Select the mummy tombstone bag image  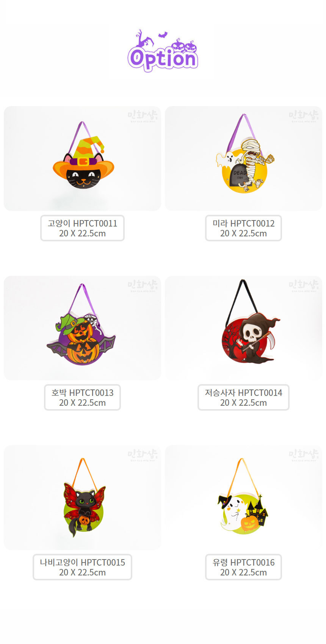click(243, 158)
